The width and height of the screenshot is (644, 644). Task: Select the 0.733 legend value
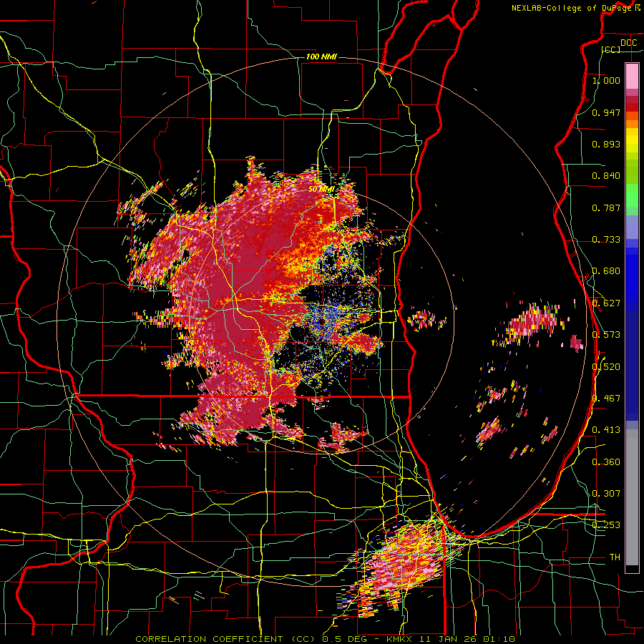tap(606, 240)
